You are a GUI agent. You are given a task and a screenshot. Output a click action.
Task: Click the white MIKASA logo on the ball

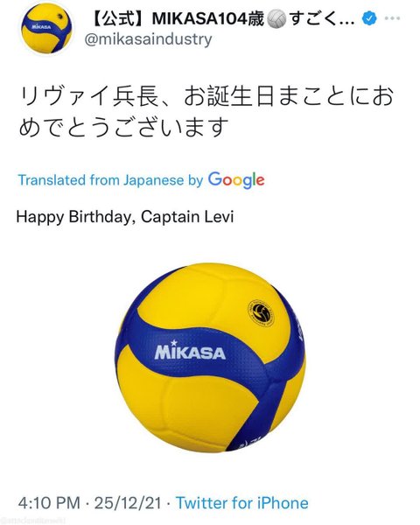tap(190, 353)
